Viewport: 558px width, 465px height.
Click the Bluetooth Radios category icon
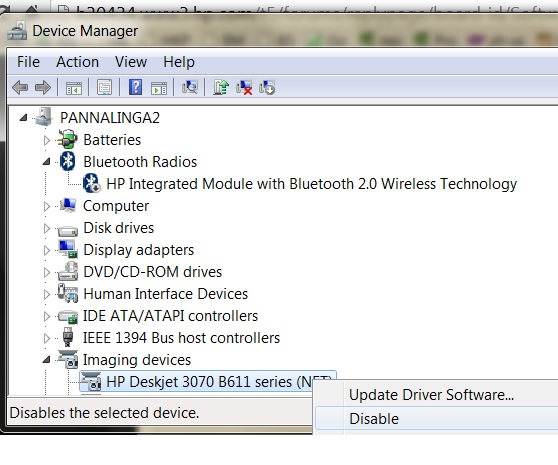click(68, 161)
